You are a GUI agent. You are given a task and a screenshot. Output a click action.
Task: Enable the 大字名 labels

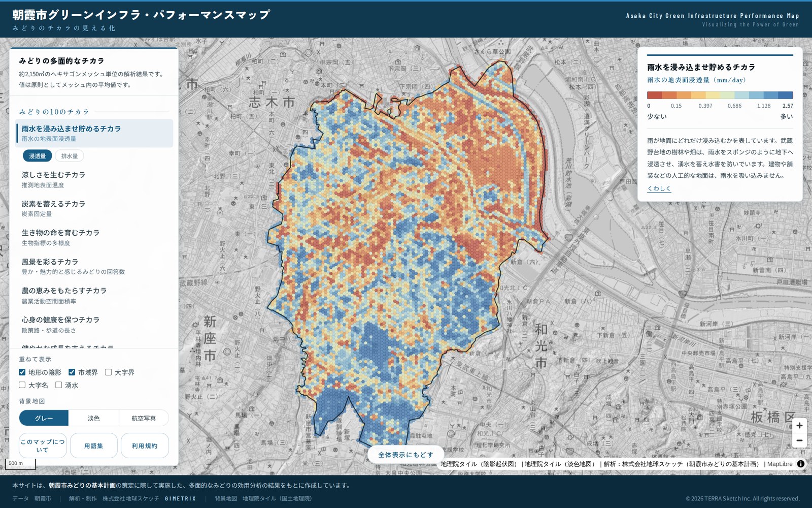coord(22,385)
